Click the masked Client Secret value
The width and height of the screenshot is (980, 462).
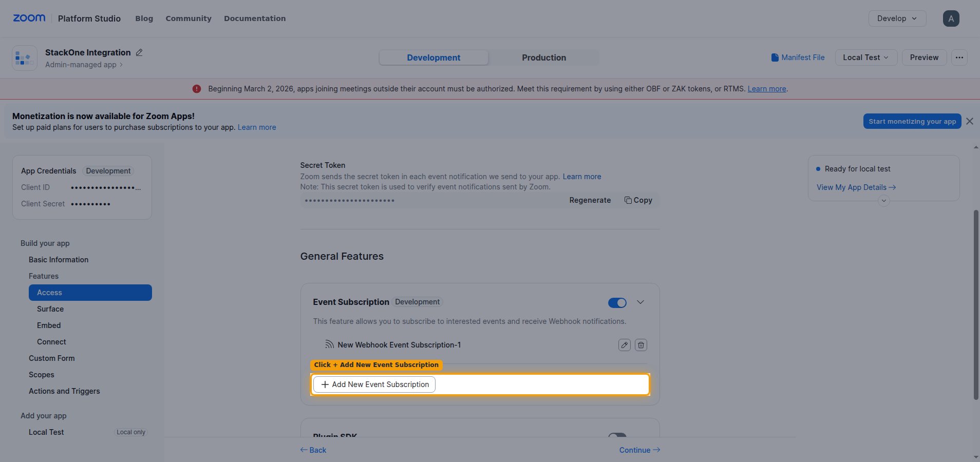(x=90, y=204)
